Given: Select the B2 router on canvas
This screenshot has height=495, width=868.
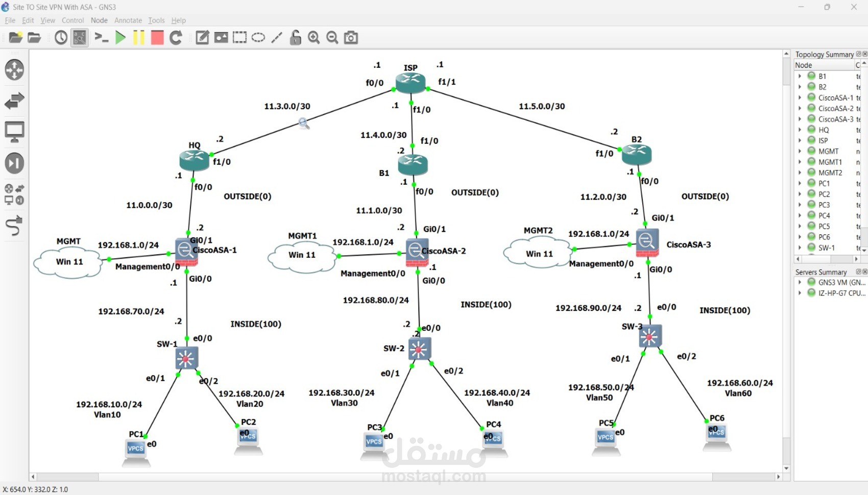Looking at the screenshot, I should (x=637, y=155).
